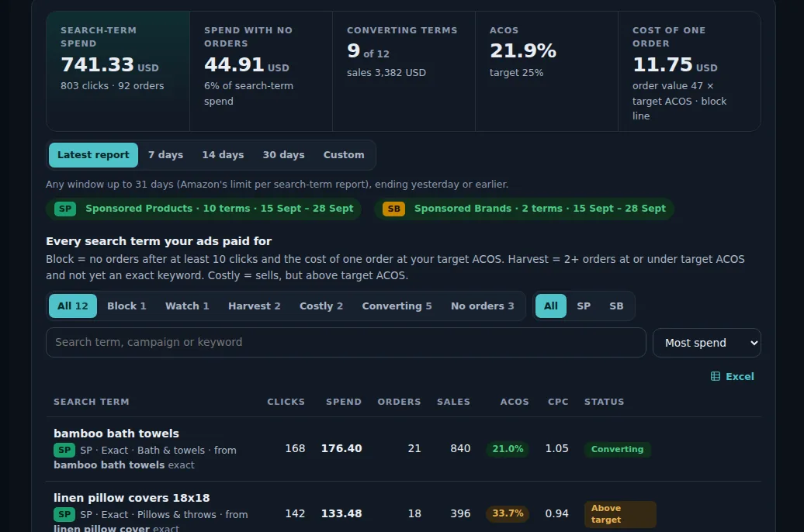This screenshot has height=532, width=804.
Task: Click the 840 sales value
Action: coord(460,448)
